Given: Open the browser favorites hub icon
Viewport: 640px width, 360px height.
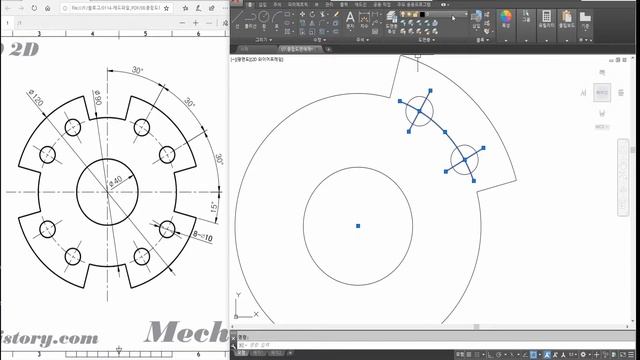Looking at the screenshot, I should 185,8.
